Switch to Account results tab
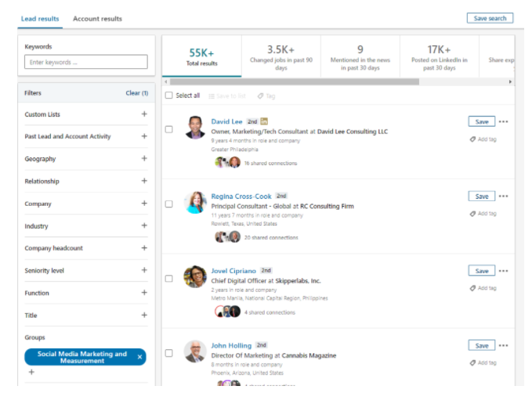The width and height of the screenshot is (532, 404). [x=97, y=19]
